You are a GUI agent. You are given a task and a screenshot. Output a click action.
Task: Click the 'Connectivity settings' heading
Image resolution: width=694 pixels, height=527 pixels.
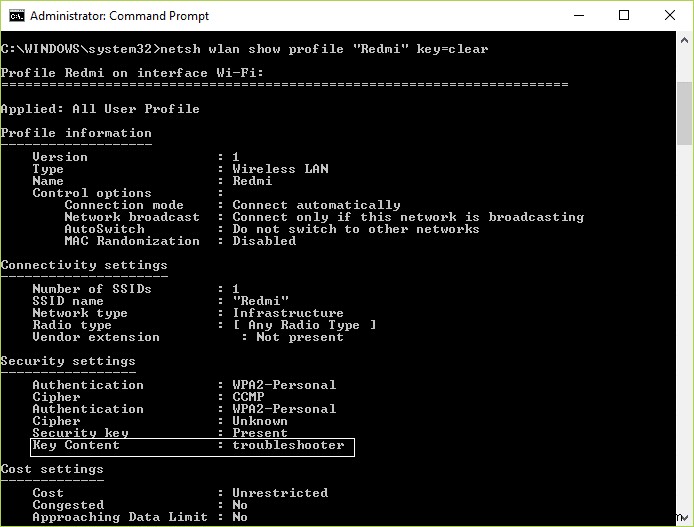(x=84, y=265)
